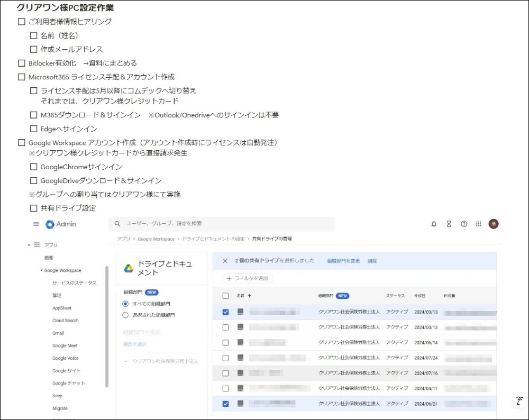
Task: Check GoogleChromeサインイン checkbox
Action: pos(34,167)
